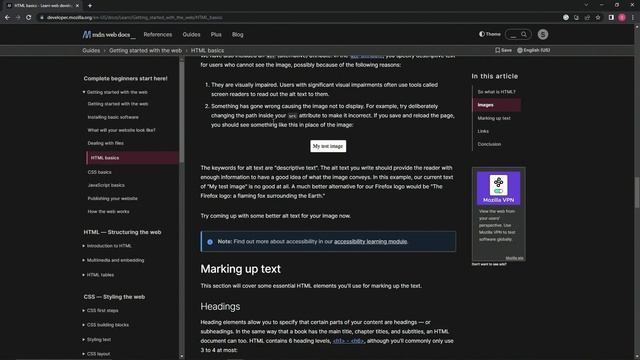Expand CSS layout section
The width and height of the screenshot is (640, 360).
(x=96, y=354)
